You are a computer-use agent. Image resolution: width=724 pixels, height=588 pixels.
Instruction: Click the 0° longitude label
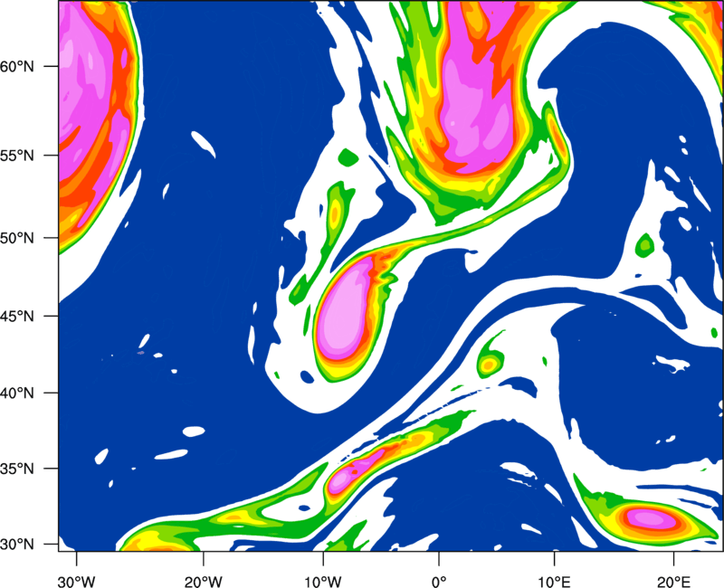pyautogui.click(x=439, y=582)
